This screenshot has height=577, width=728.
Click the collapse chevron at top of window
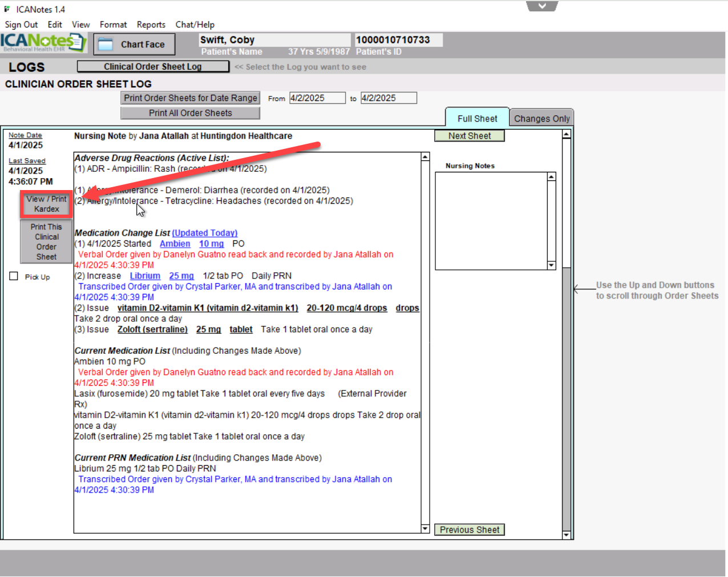tap(542, 6)
